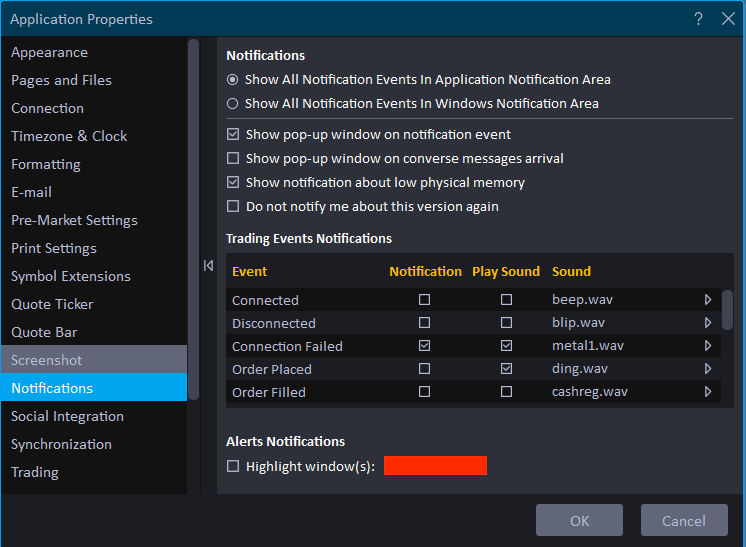746x547 pixels.
Task: Click the Sound column header
Action: (571, 272)
